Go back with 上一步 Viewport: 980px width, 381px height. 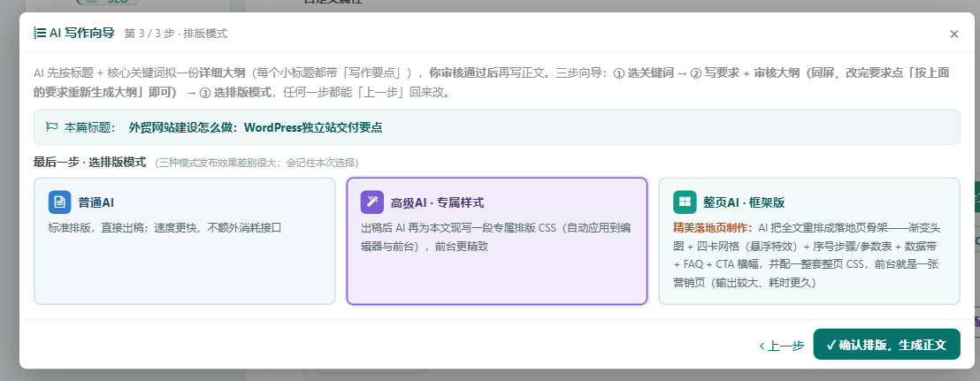(x=781, y=346)
